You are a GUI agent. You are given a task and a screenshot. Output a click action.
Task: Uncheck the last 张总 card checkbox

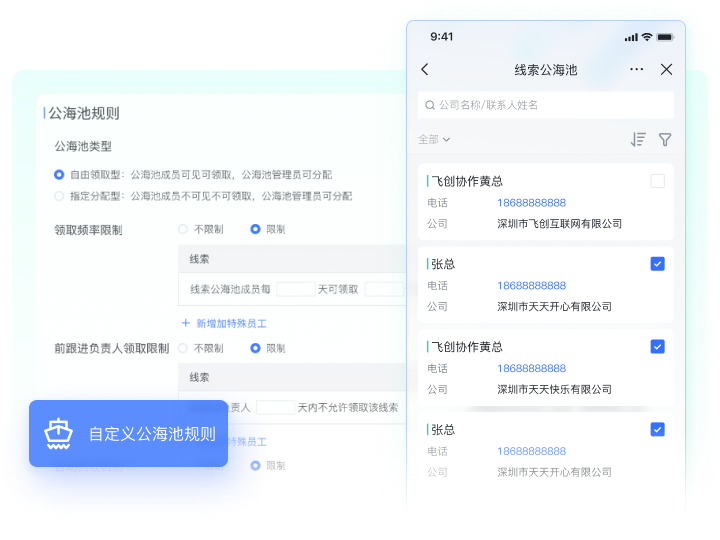658,429
